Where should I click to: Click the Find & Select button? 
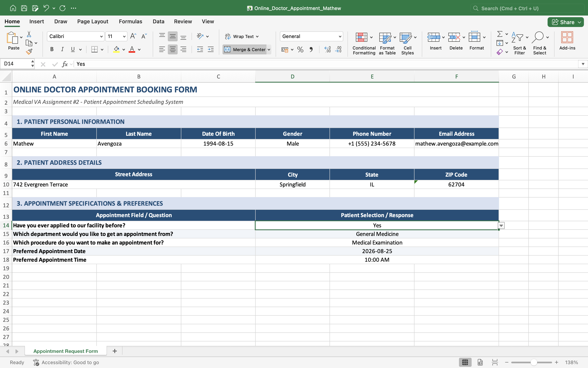540,44
